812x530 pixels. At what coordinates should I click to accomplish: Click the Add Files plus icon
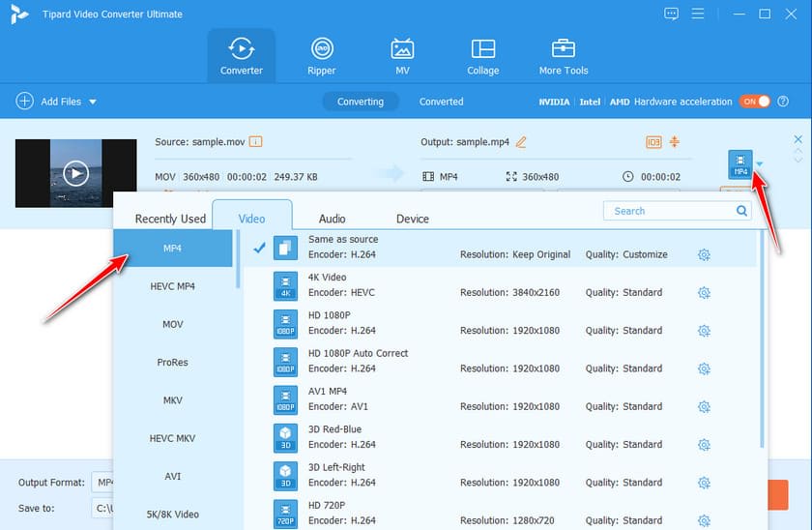pyautogui.click(x=24, y=101)
